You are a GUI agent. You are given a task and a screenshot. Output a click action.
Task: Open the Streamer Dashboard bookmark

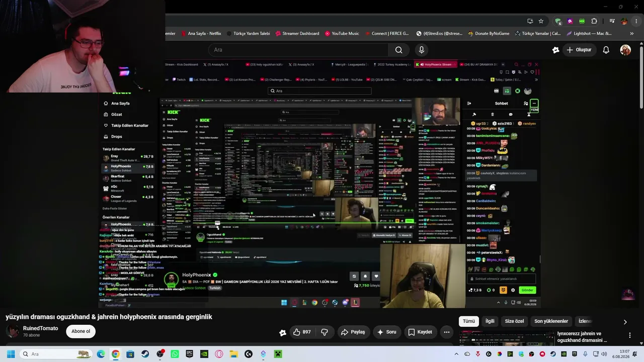(x=297, y=34)
